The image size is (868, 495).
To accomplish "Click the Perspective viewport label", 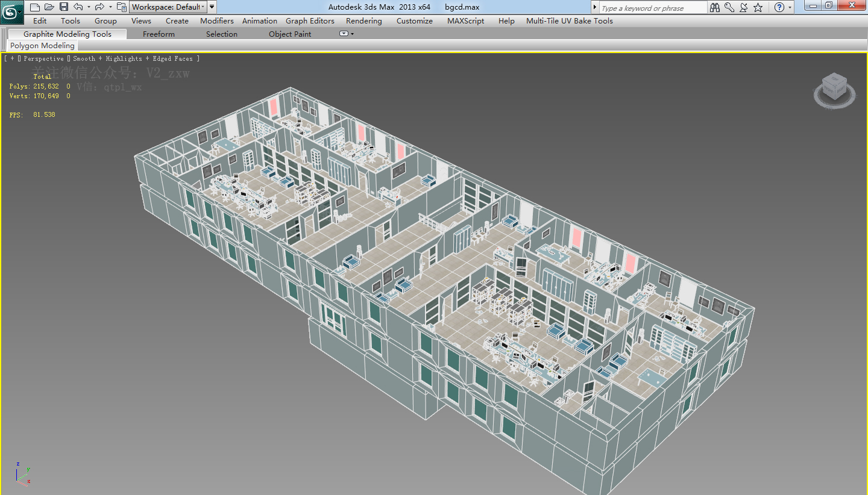I will pyautogui.click(x=43, y=58).
